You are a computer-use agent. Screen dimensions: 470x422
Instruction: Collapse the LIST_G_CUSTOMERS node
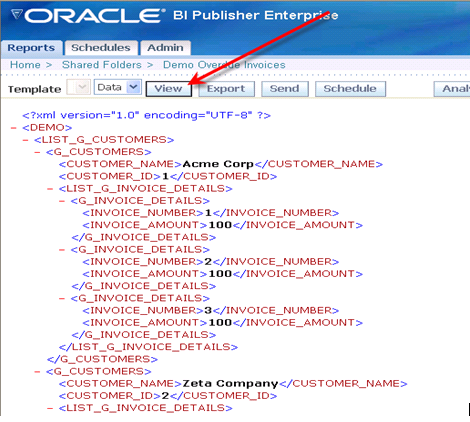tap(26, 140)
